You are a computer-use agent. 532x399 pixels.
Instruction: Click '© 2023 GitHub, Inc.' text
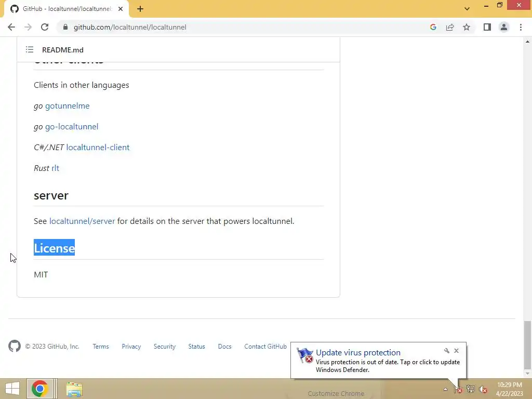pos(52,347)
